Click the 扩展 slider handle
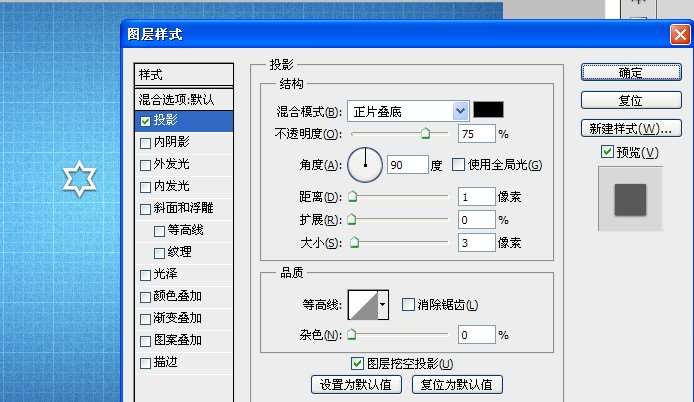The height and width of the screenshot is (402, 694). tap(352, 219)
